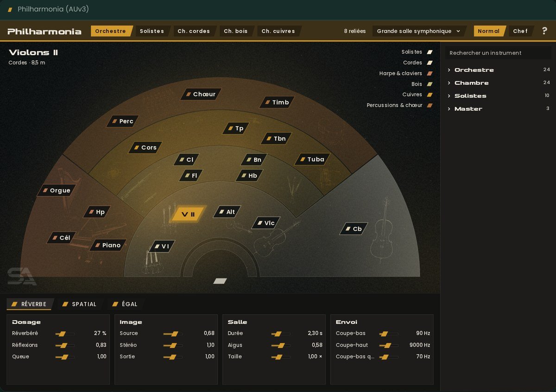Click the Philharmonia logo

pos(44,32)
